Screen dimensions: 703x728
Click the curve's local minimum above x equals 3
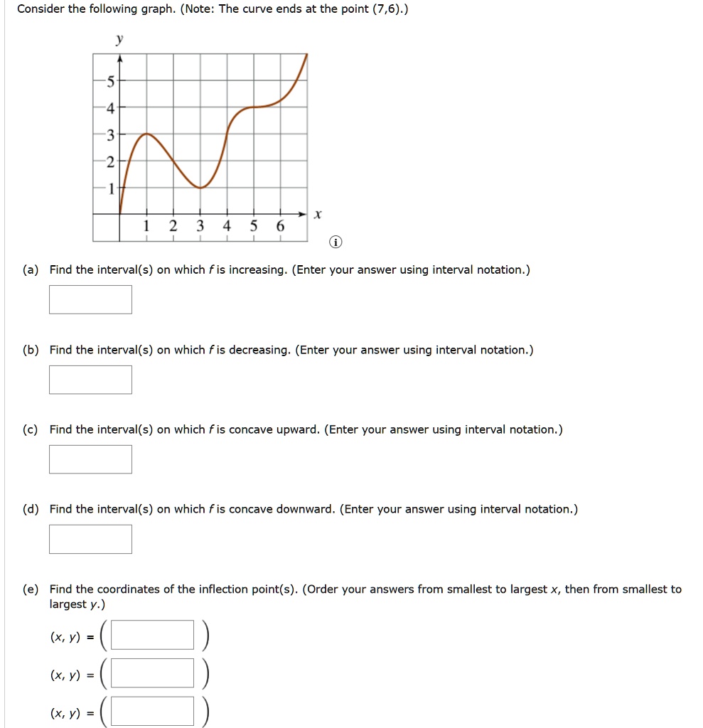(200, 188)
